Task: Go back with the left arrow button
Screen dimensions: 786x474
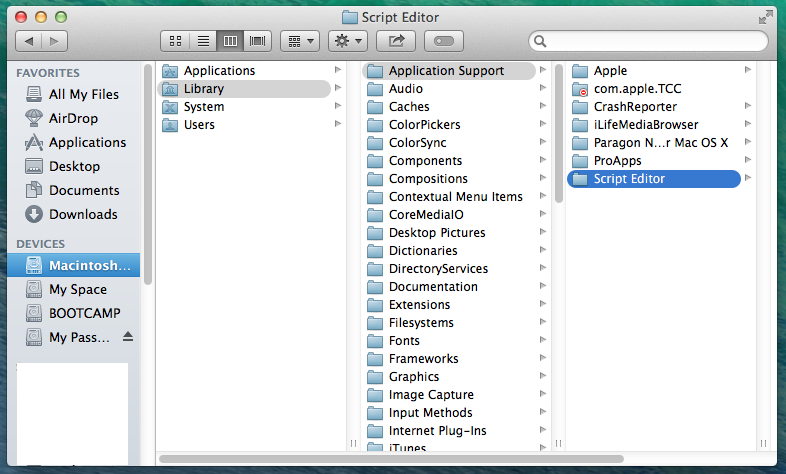Action: (29, 41)
